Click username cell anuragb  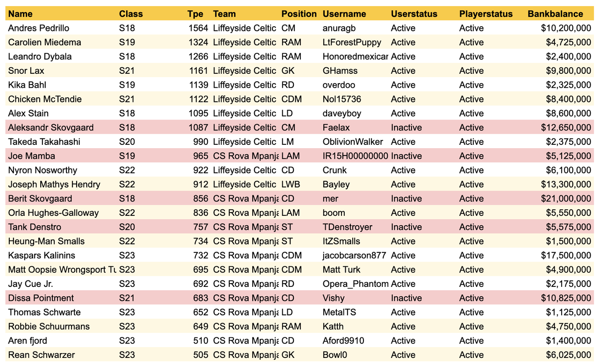(x=339, y=28)
